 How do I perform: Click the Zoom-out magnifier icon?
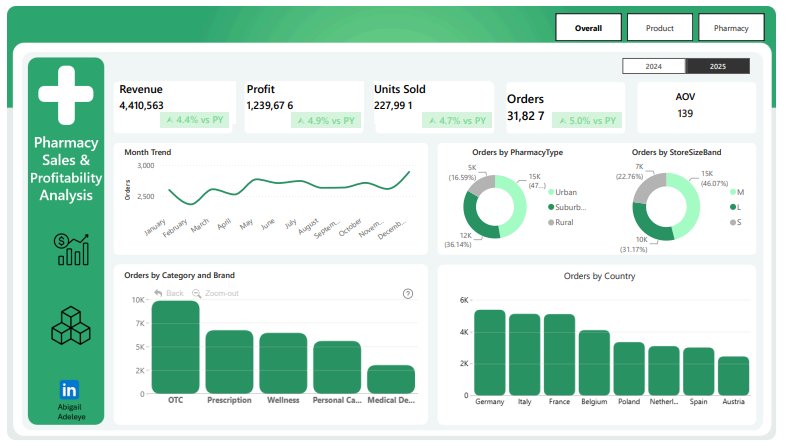(196, 293)
